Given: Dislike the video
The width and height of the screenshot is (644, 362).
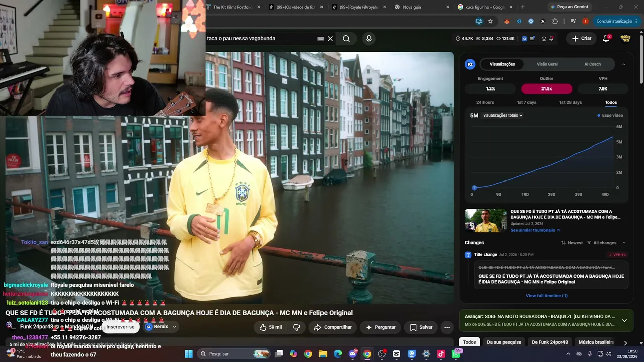Looking at the screenshot, I should pos(296,327).
